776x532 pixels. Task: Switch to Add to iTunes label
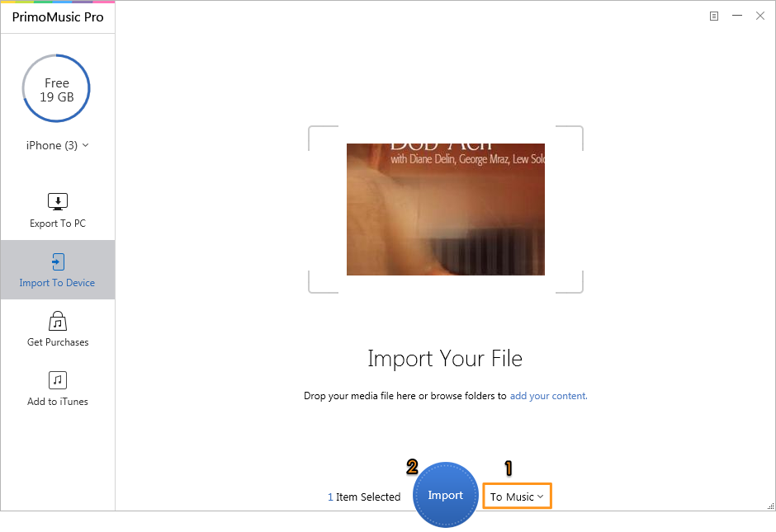[x=58, y=402]
